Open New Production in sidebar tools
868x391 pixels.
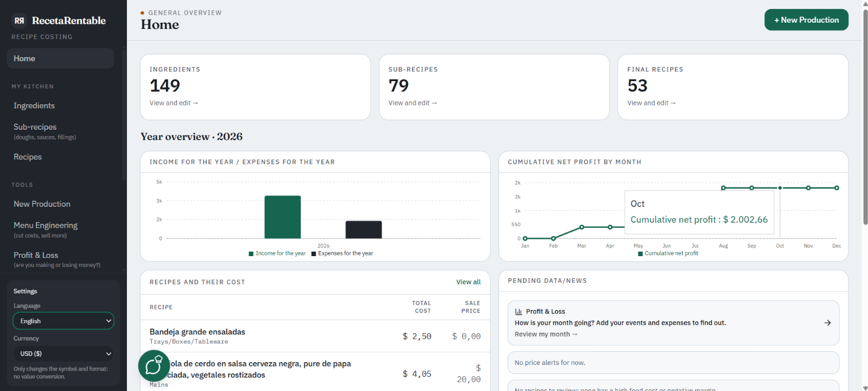[42, 204]
